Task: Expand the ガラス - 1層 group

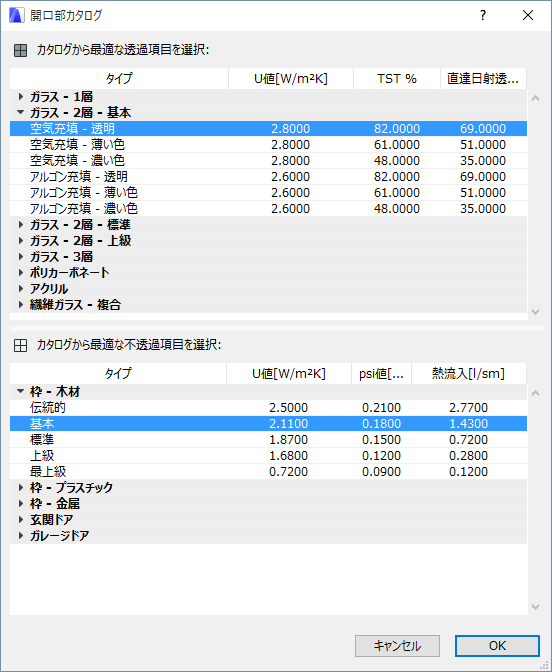Action: 21,96
